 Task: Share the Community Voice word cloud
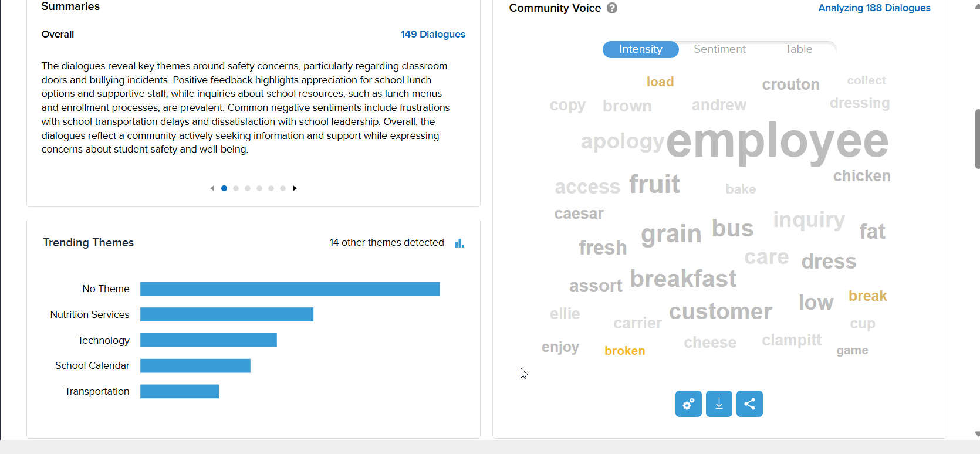coord(749,404)
